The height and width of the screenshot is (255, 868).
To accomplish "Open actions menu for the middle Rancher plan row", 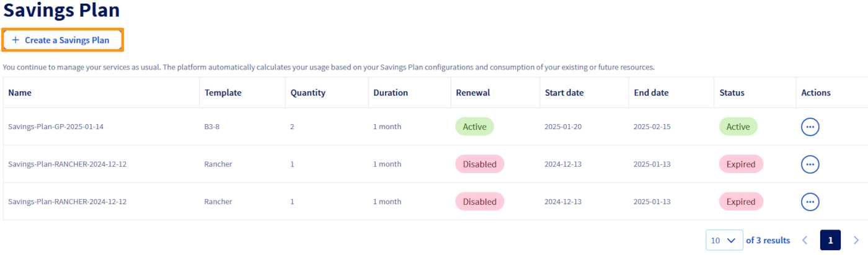I will (810, 164).
